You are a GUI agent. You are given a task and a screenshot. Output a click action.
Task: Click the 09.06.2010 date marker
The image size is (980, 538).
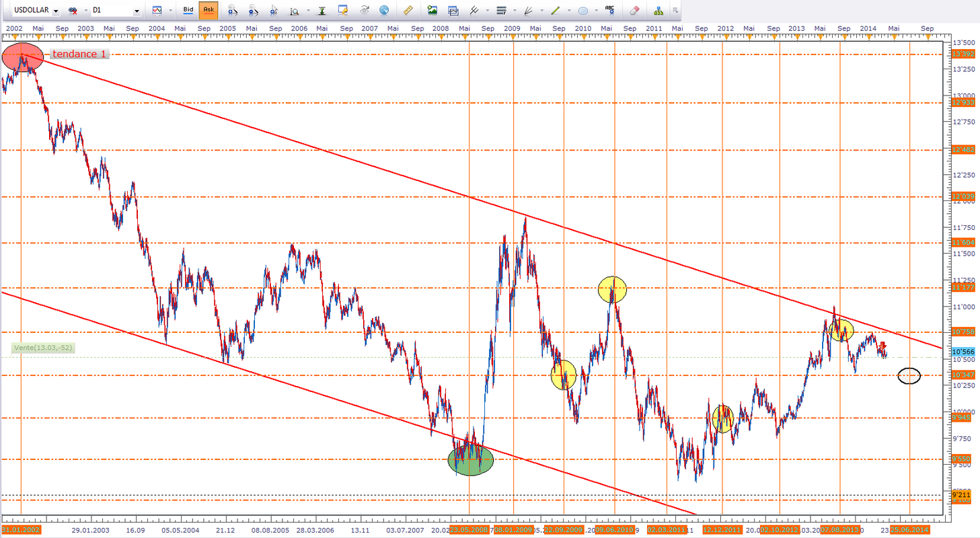(615, 530)
